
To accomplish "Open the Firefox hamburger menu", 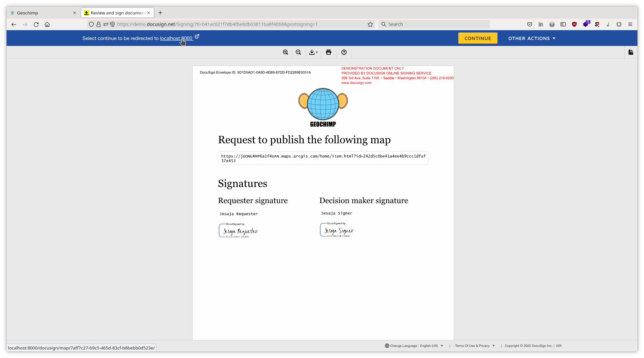I will (x=630, y=24).
